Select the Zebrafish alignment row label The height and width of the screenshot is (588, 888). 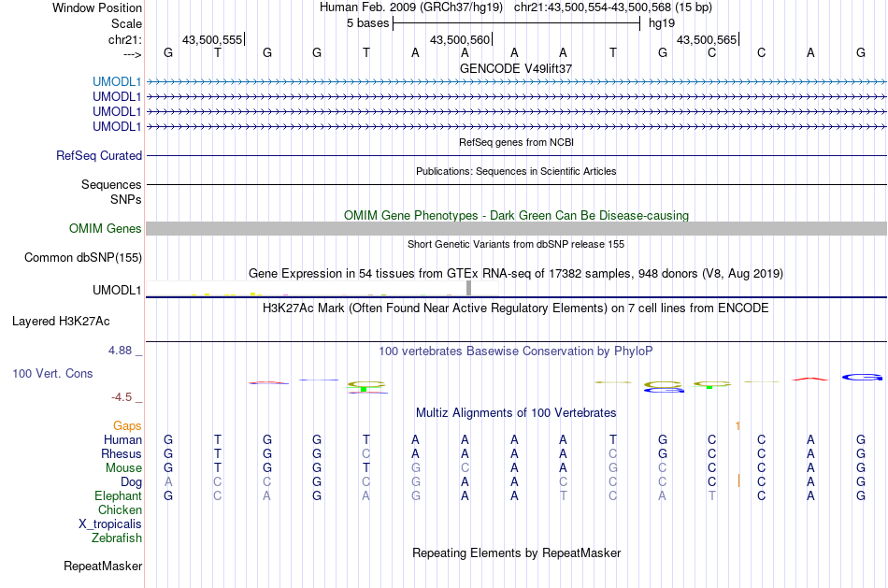[116, 538]
